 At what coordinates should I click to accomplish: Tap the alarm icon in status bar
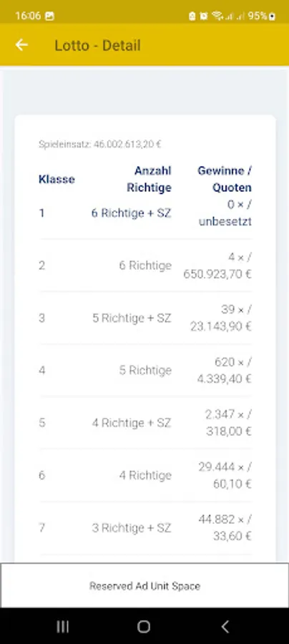[x=203, y=16]
